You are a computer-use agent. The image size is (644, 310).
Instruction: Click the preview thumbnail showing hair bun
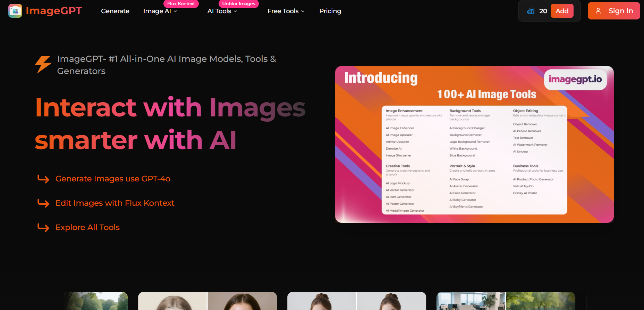(357, 301)
